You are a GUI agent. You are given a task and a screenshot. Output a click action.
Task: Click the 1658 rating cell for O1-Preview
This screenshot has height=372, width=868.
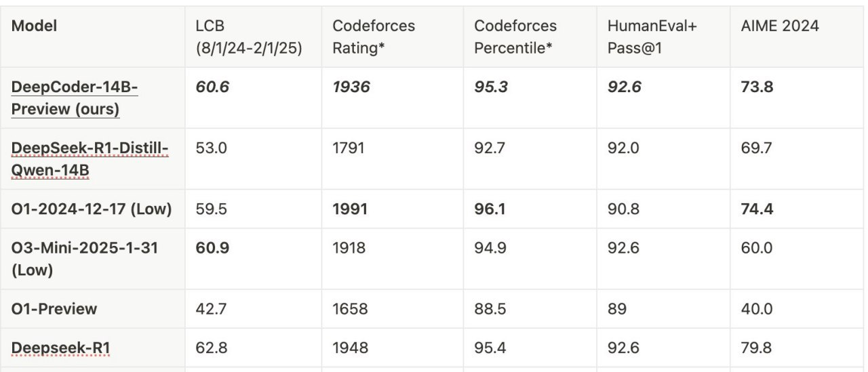(x=350, y=309)
